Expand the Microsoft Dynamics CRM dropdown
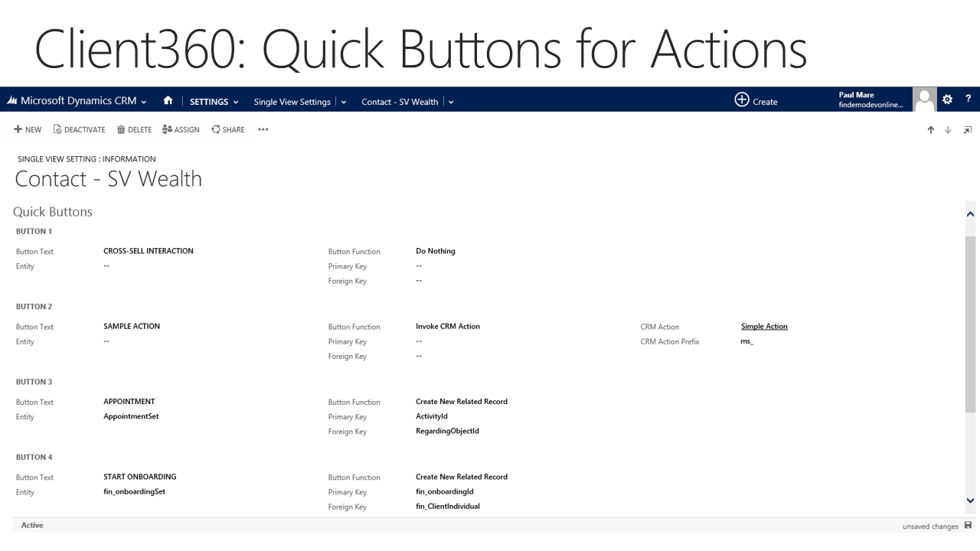The height and width of the screenshot is (551, 980). pyautogui.click(x=144, y=102)
